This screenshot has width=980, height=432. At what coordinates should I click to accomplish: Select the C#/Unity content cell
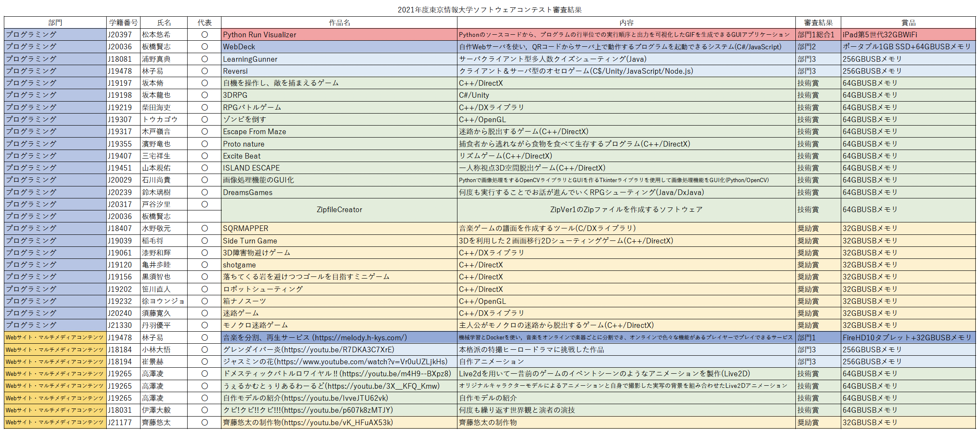coord(626,95)
